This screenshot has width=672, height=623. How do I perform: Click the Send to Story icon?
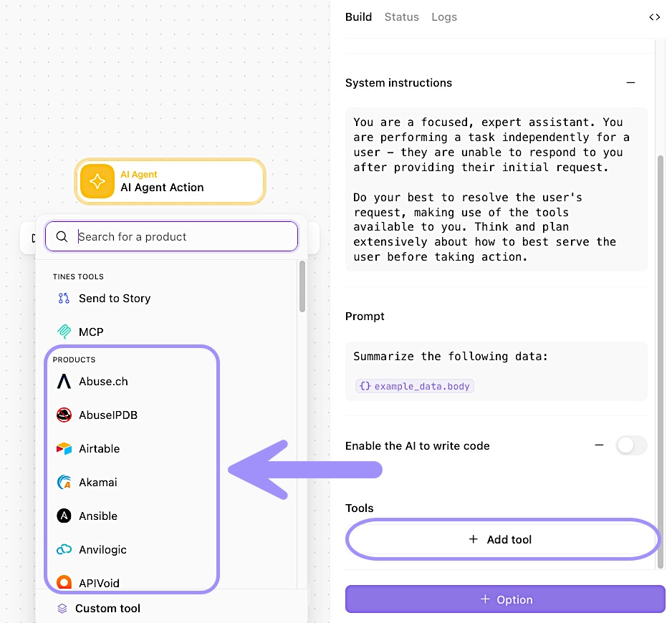[x=64, y=298]
